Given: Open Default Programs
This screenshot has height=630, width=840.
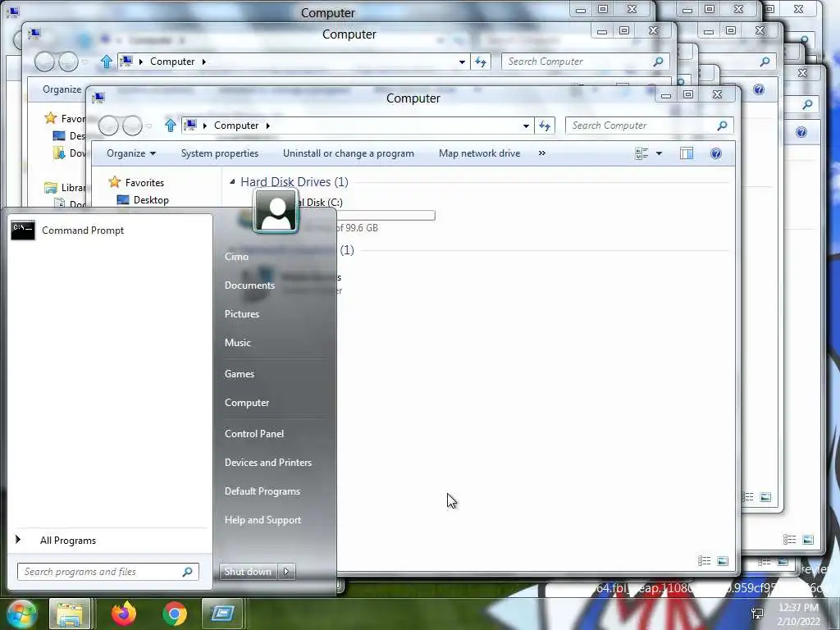Looking at the screenshot, I should (x=262, y=491).
